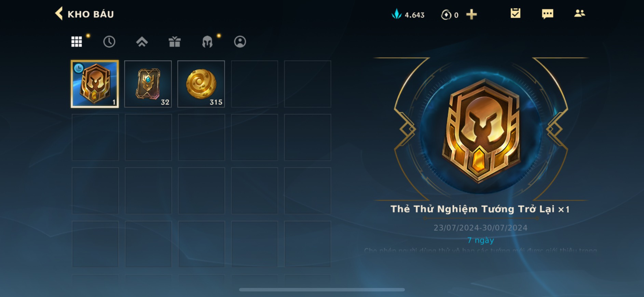Viewport: 644px width, 297px height.
Task: Go back from Kho Báu screen
Action: pyautogui.click(x=59, y=14)
